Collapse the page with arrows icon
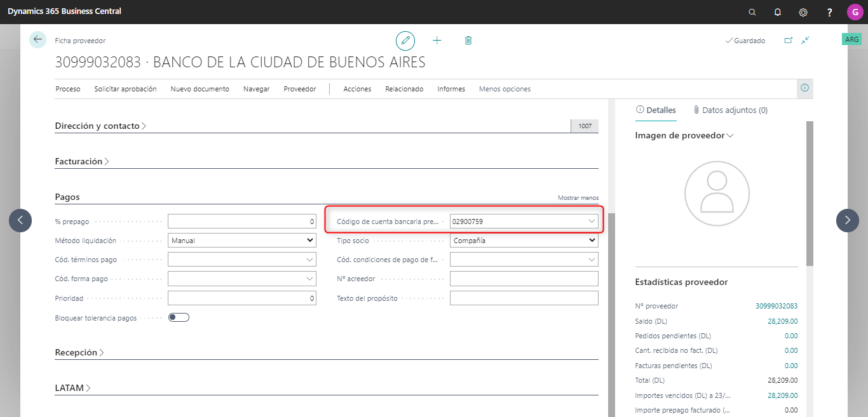The height and width of the screenshot is (417, 868). click(805, 40)
